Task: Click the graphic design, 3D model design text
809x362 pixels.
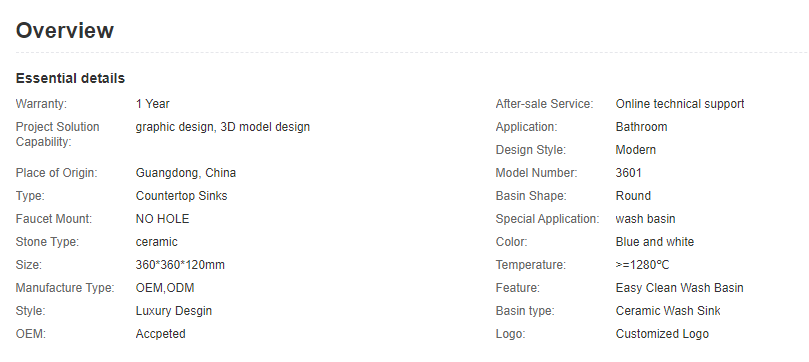Action: [x=223, y=127]
